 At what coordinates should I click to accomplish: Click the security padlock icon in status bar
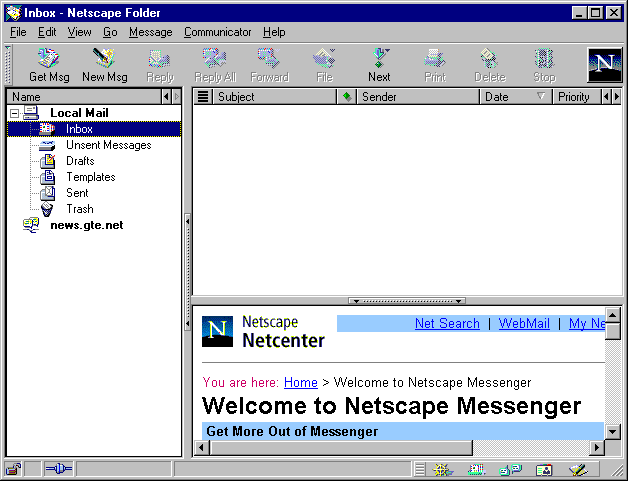pyautogui.click(x=13, y=469)
